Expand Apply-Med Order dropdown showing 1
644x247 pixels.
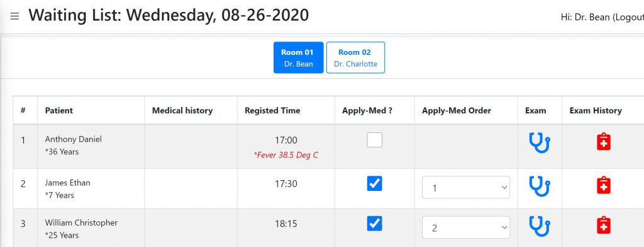click(466, 187)
